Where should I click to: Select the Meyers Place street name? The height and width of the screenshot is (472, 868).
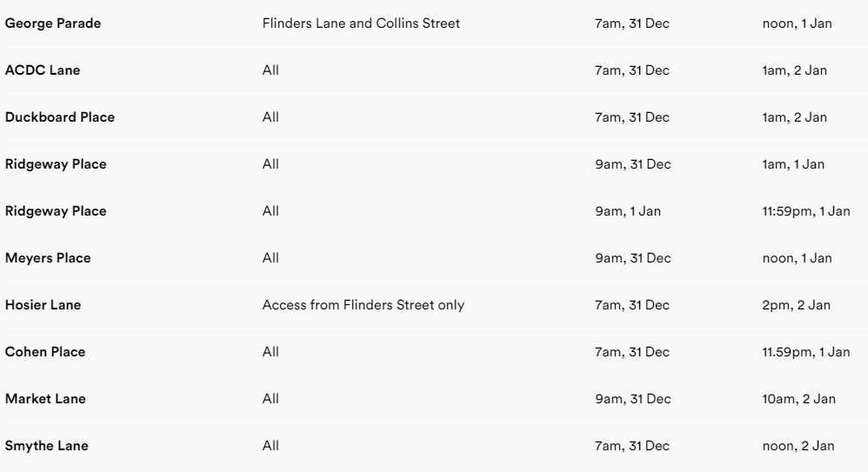click(x=48, y=258)
